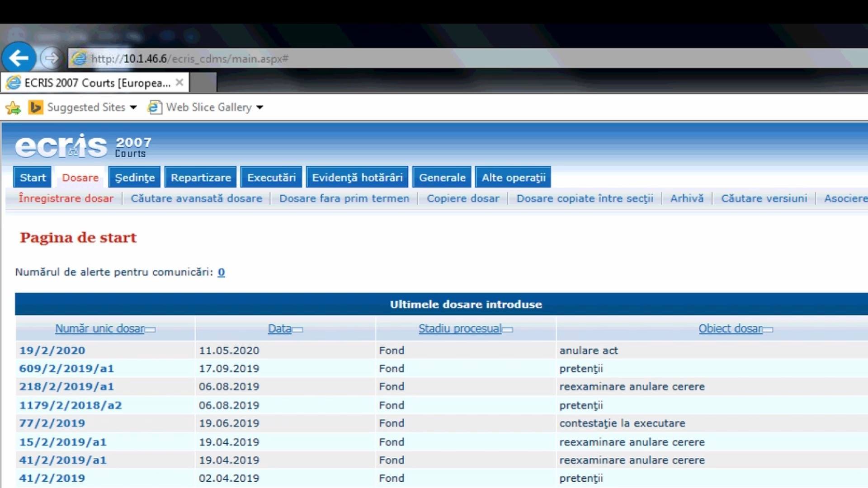Close the ECRIS 2007 Courts tab
The image size is (868, 488).
tap(179, 83)
